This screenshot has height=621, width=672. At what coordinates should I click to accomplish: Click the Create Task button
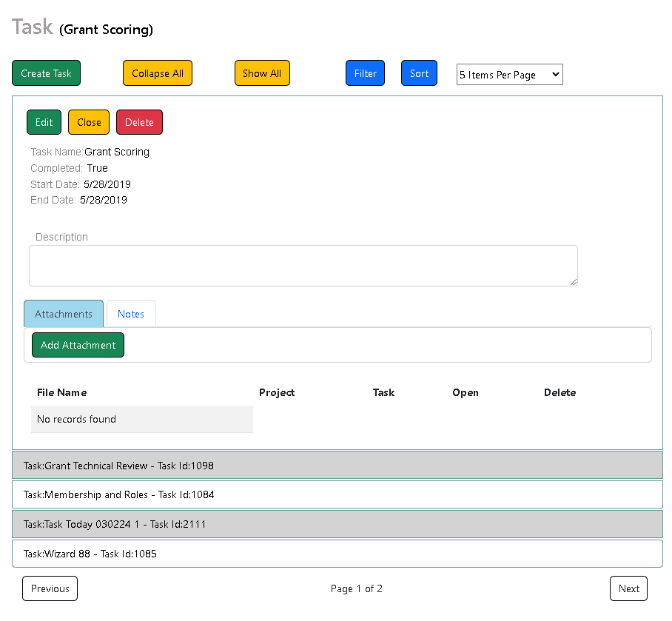click(46, 73)
